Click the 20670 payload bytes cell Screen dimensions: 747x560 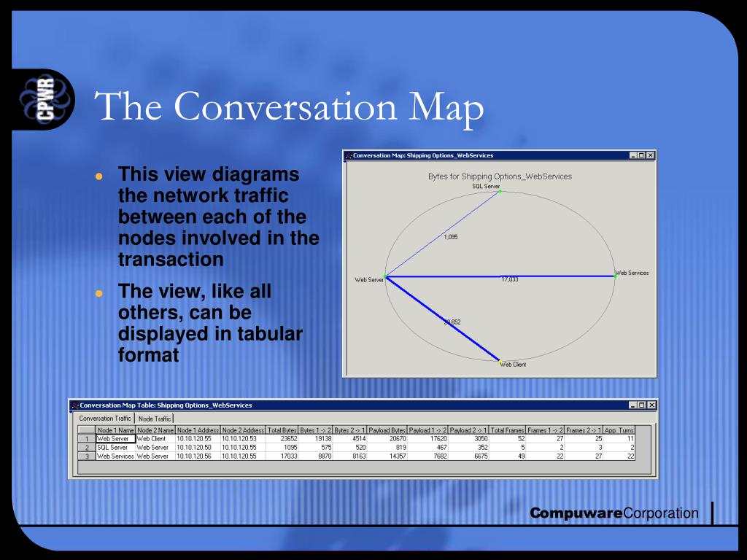(387, 438)
